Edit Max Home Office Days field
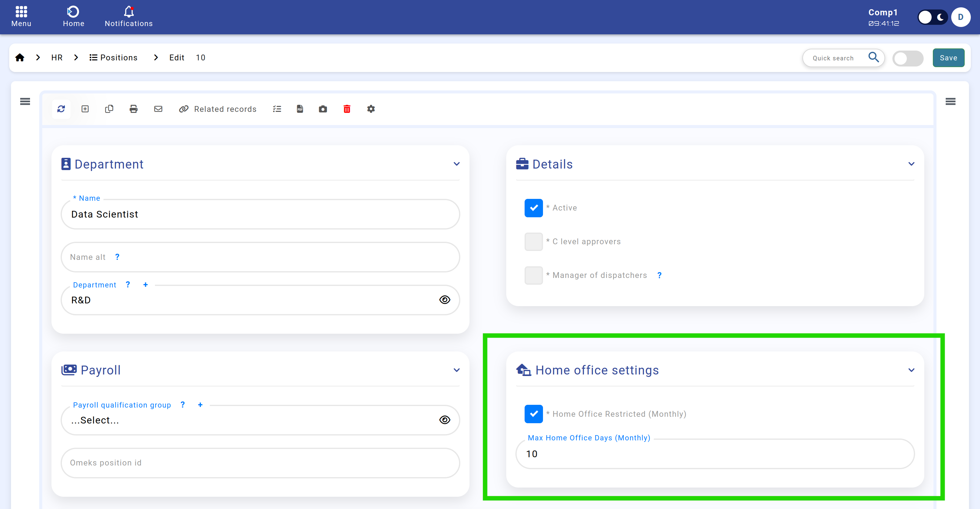980x509 pixels. [x=715, y=454]
